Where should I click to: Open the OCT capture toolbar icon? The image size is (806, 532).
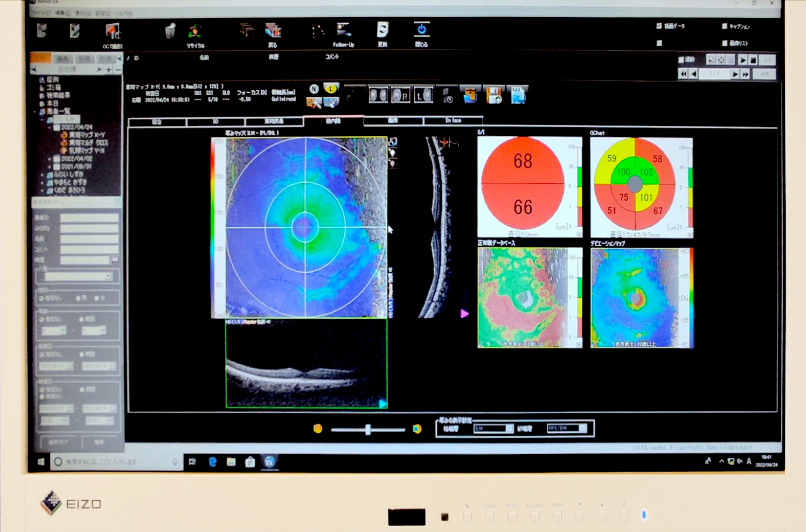[x=113, y=32]
